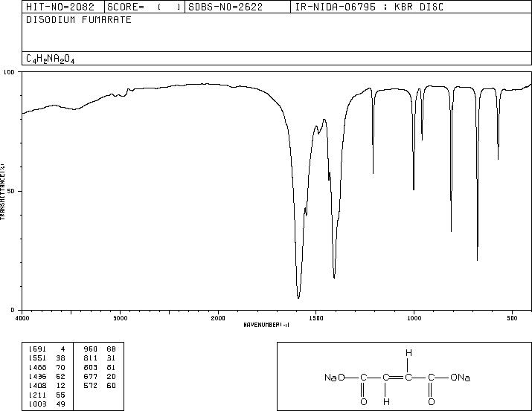Select peak table entry 1436

37,376
